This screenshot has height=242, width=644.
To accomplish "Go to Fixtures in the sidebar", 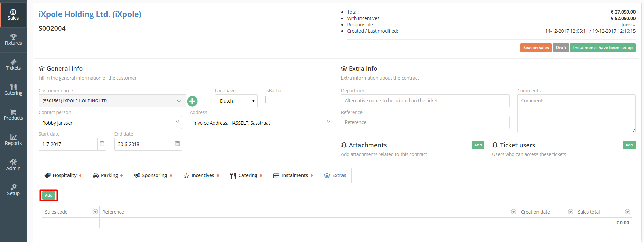I will coord(13,40).
